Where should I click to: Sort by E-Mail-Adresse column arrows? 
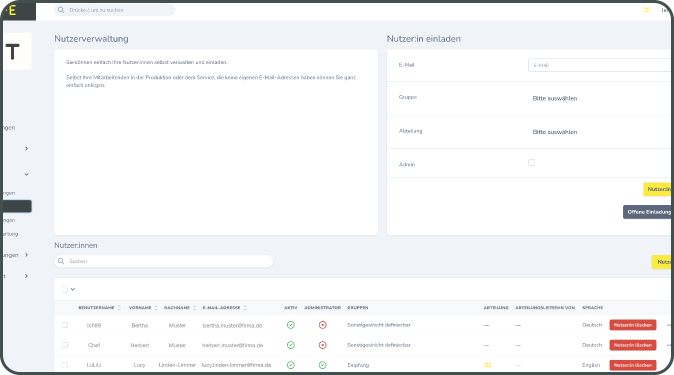coord(245,308)
